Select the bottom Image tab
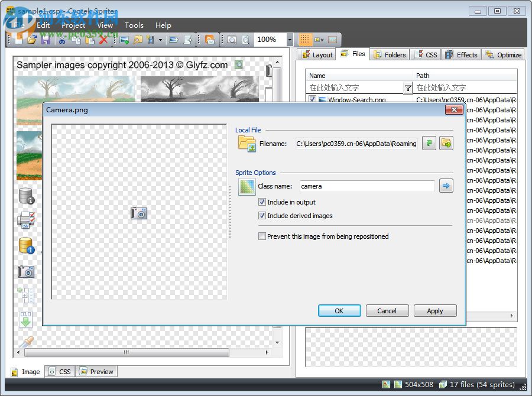This screenshot has width=532, height=396. point(26,372)
